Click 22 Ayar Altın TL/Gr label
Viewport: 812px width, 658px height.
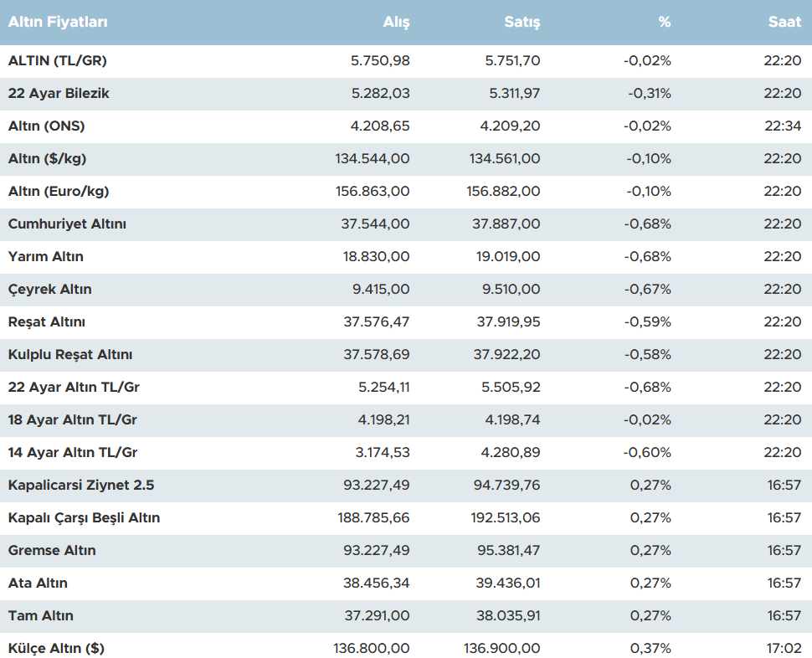pyautogui.click(x=73, y=388)
